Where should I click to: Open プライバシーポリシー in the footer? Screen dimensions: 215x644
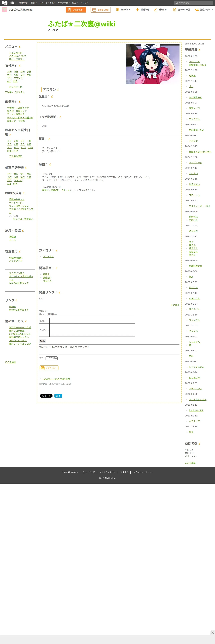pyautogui.click(x=143, y=472)
